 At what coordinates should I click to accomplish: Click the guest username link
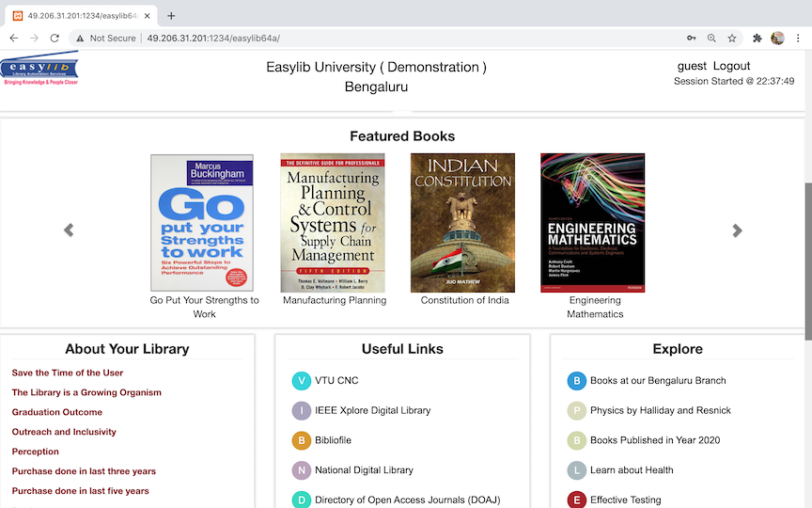[x=692, y=67]
